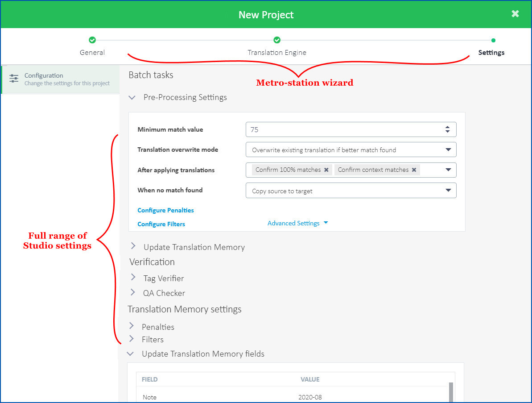Click the Configure Filters link
Viewport: 532px width, 403px height.
(x=161, y=224)
